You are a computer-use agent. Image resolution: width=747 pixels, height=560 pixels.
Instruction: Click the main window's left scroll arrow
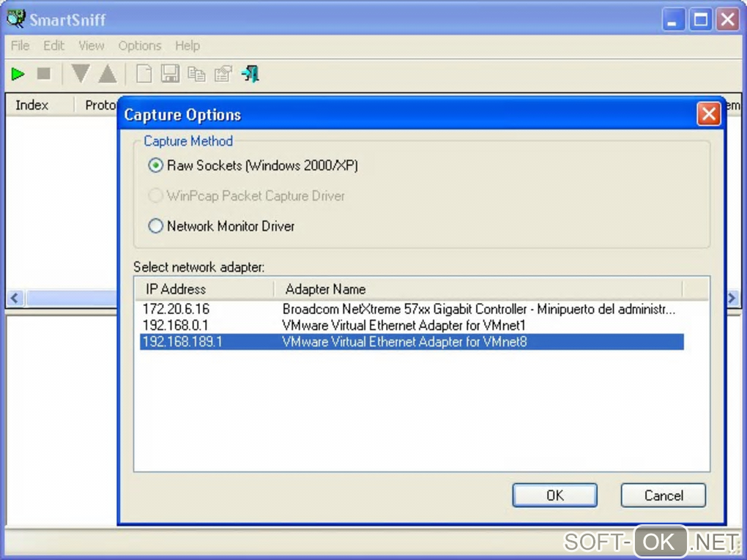click(x=15, y=299)
